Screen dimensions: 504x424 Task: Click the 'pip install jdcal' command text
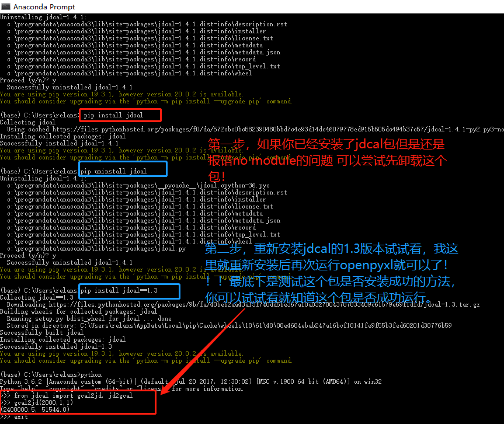(x=113, y=115)
